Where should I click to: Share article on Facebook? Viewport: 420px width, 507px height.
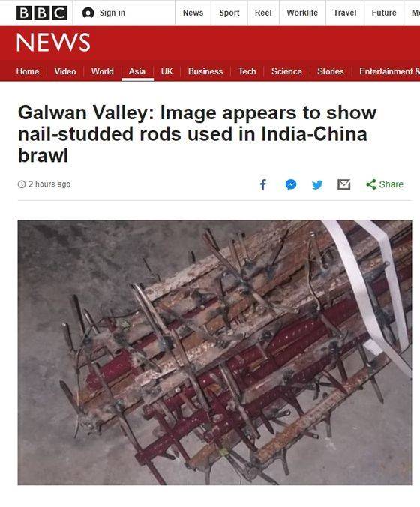click(x=263, y=184)
